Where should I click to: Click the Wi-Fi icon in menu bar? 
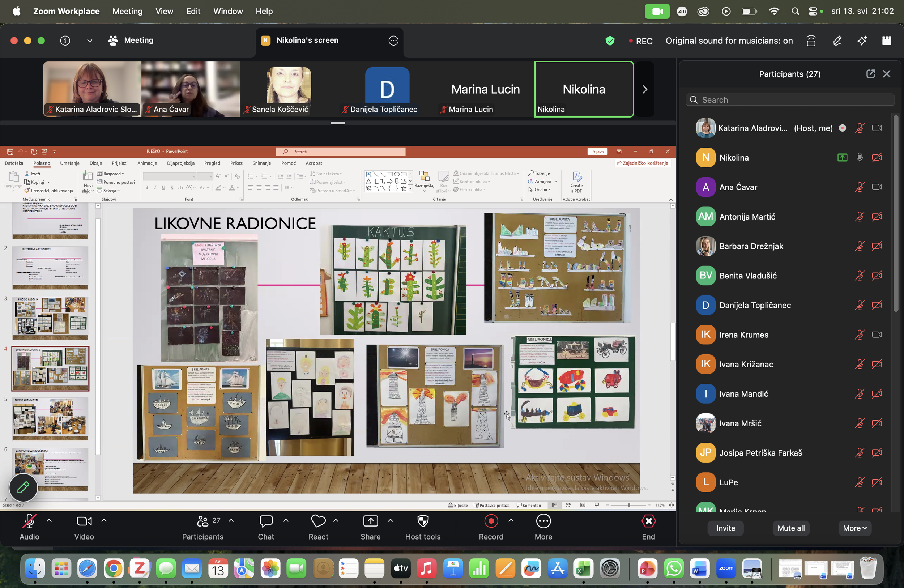tap(774, 11)
